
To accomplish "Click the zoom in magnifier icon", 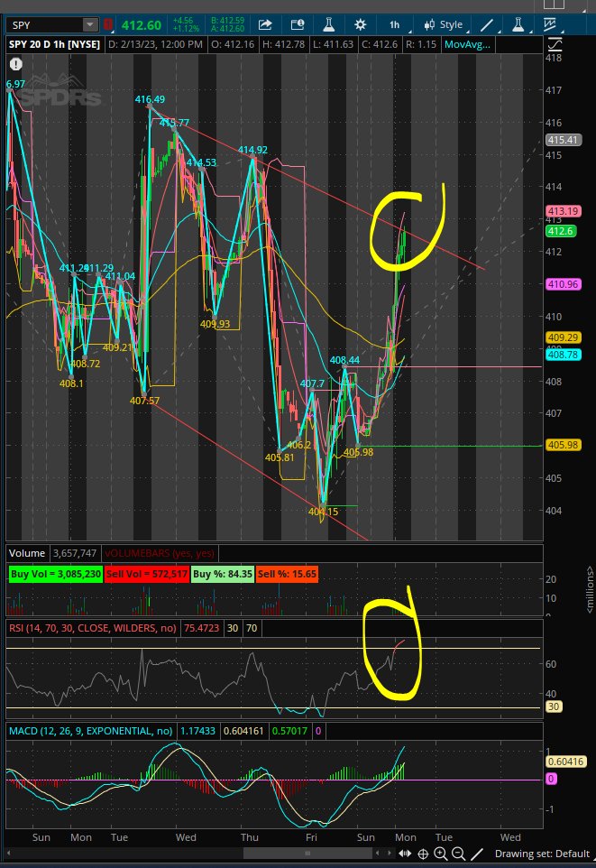I will [441, 854].
